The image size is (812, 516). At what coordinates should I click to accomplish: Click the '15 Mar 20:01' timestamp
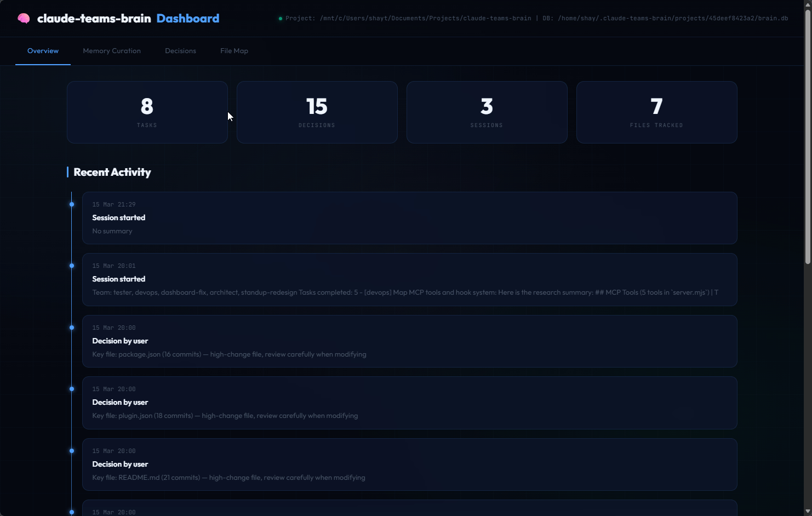click(114, 266)
